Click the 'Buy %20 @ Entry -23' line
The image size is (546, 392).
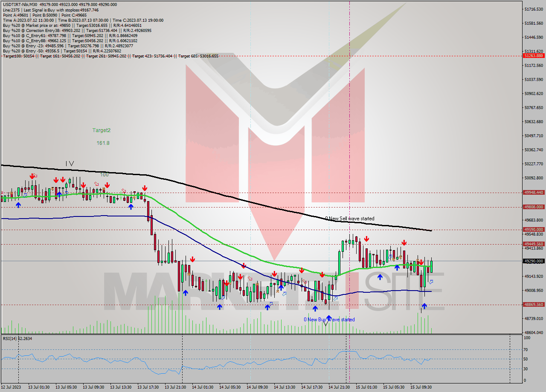(68, 46)
